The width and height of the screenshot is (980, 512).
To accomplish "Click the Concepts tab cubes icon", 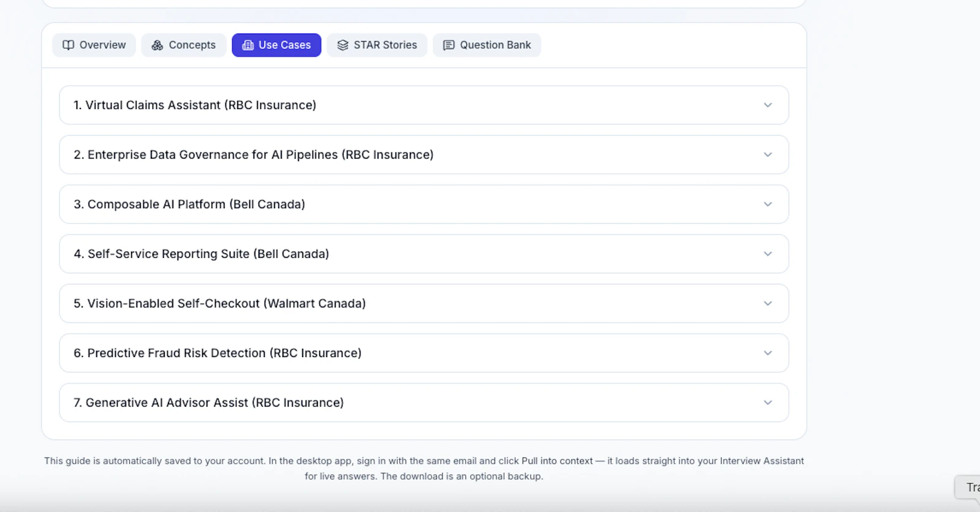I will pyautogui.click(x=157, y=45).
